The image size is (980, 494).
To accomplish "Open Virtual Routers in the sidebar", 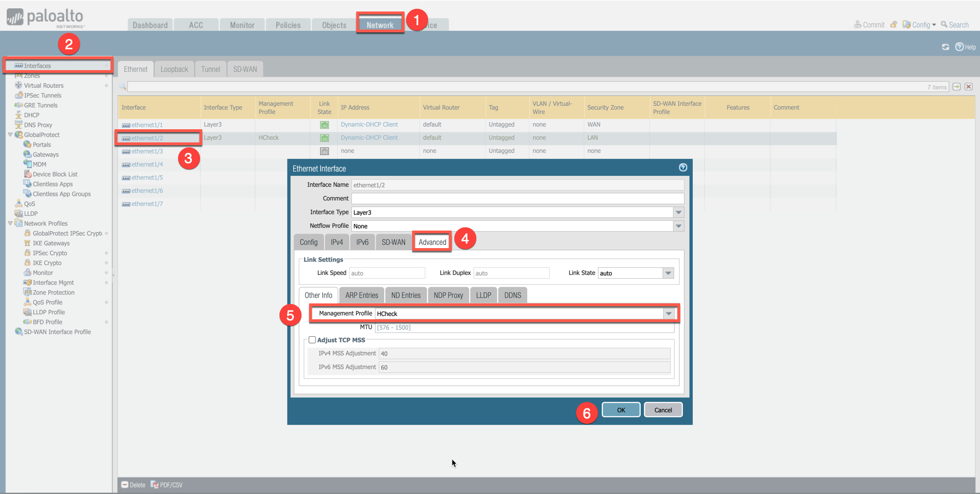I will pos(43,85).
